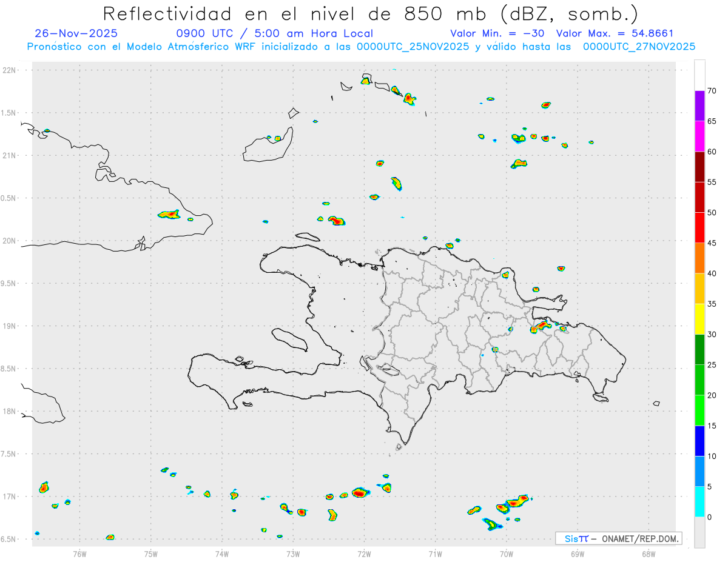Click the orange 40–45 dBZ colorbar segment

click(x=699, y=258)
